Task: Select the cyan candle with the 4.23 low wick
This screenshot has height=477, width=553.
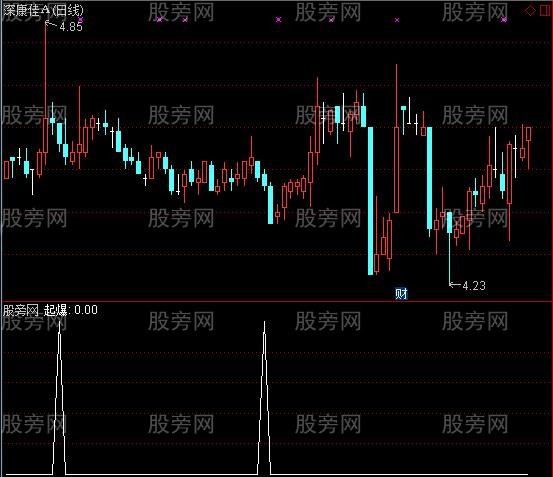Action: tap(449, 222)
